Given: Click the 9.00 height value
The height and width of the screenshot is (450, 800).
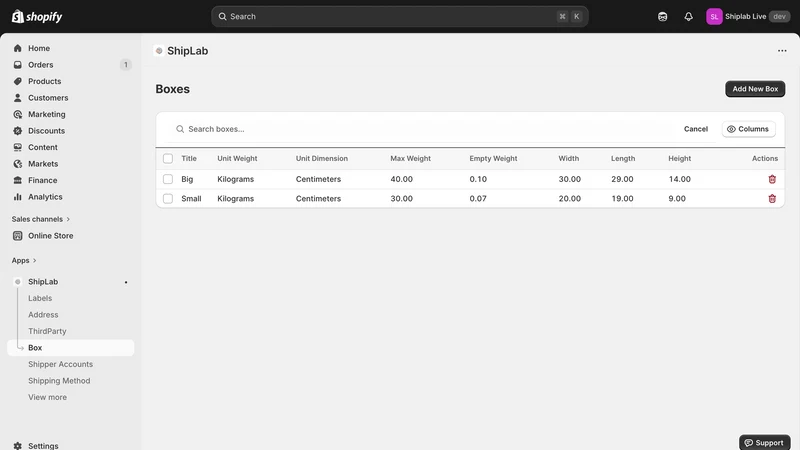Looking at the screenshot, I should coord(677,198).
